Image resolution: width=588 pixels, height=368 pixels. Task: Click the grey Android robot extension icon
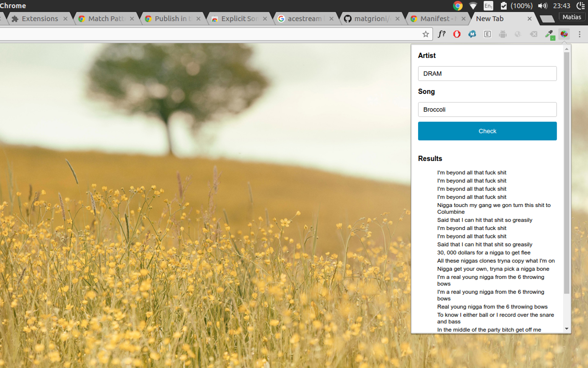(503, 34)
